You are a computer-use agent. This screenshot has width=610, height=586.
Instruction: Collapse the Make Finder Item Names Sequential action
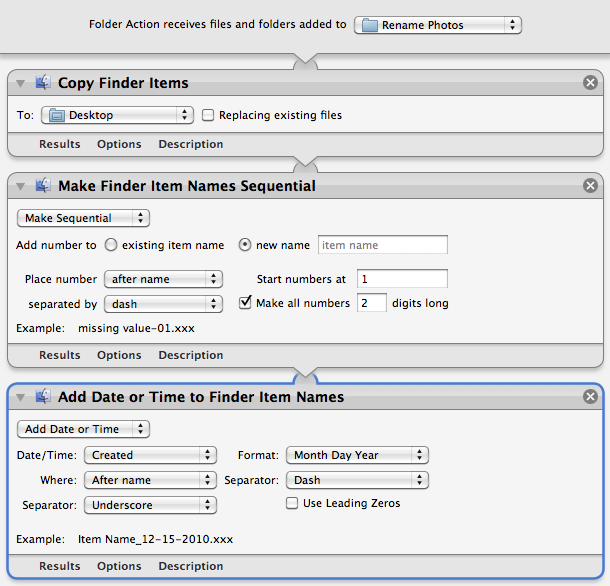[20, 186]
